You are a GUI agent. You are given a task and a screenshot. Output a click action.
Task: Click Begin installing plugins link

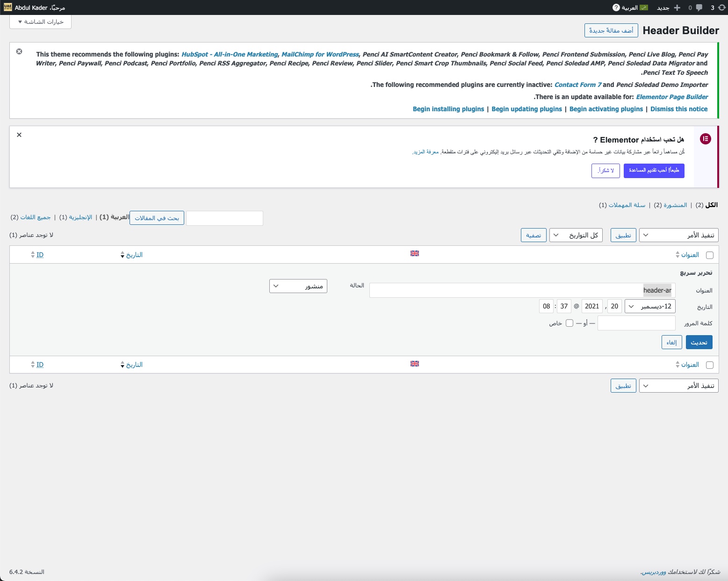448,109
